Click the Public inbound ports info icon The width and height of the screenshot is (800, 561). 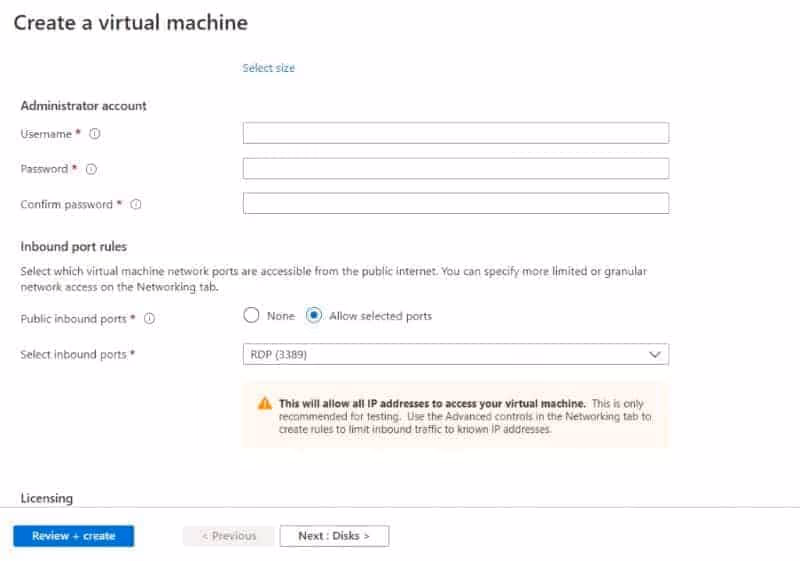[149, 319]
